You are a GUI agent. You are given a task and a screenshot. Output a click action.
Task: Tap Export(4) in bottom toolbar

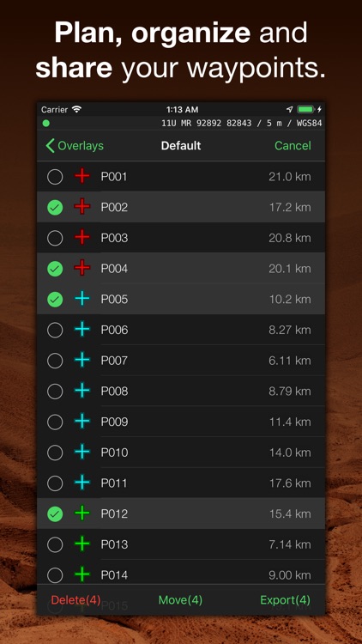pyautogui.click(x=286, y=600)
